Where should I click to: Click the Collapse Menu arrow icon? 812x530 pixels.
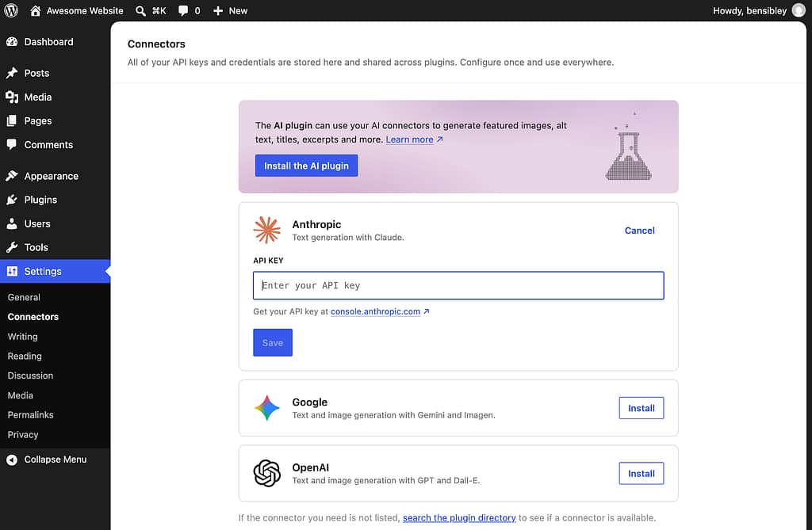pyautogui.click(x=12, y=459)
